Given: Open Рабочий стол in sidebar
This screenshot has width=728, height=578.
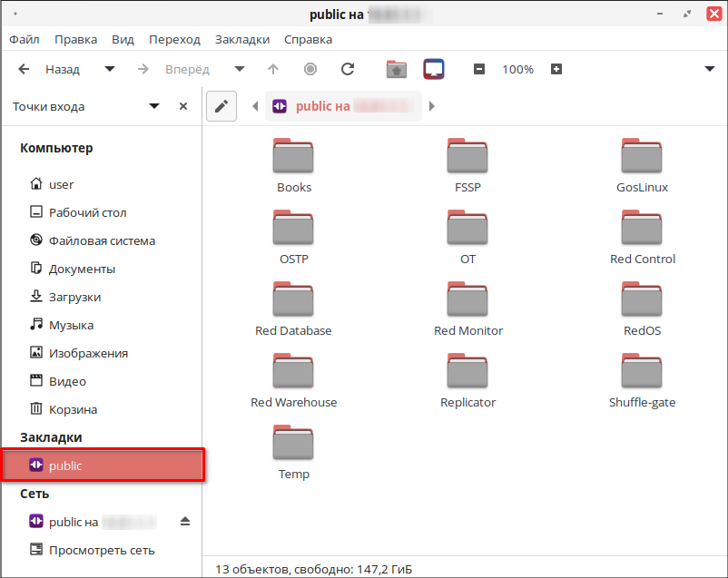Looking at the screenshot, I should [x=102, y=212].
